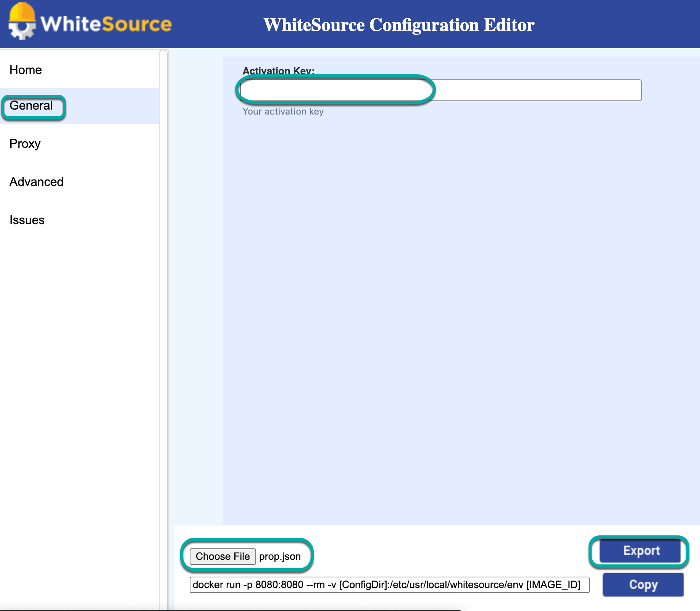Go to the Issues section
Screen dimensions: 700x611
[x=27, y=220]
